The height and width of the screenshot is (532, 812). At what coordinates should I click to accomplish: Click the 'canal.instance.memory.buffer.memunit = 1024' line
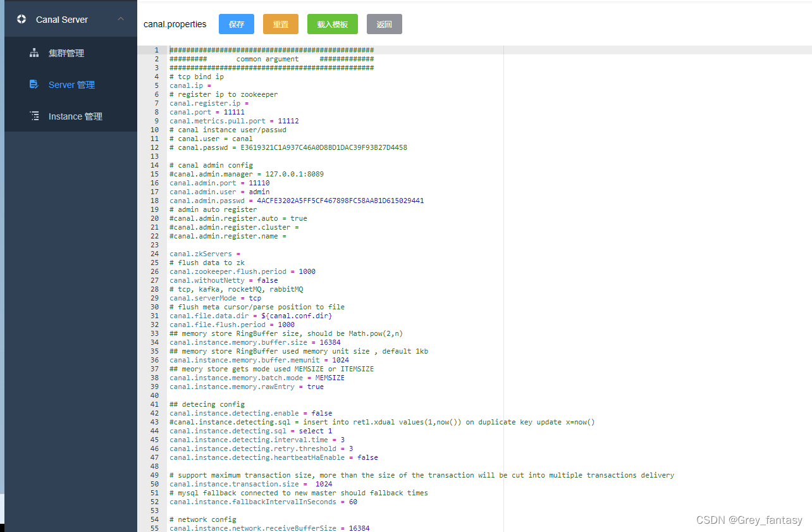click(259, 360)
